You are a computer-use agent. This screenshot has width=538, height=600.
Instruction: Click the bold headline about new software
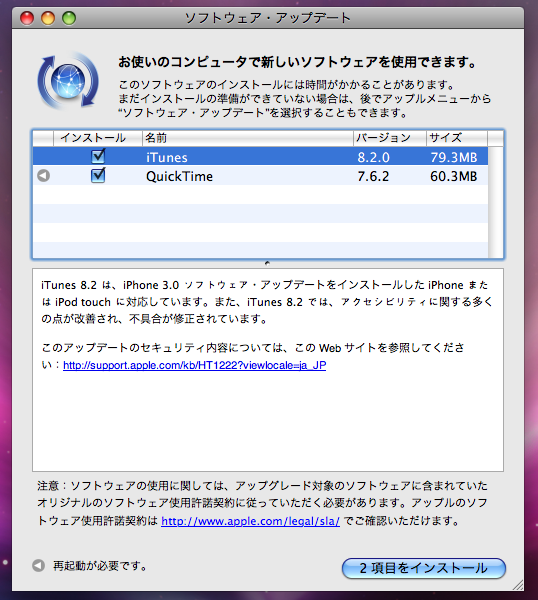tap(297, 62)
